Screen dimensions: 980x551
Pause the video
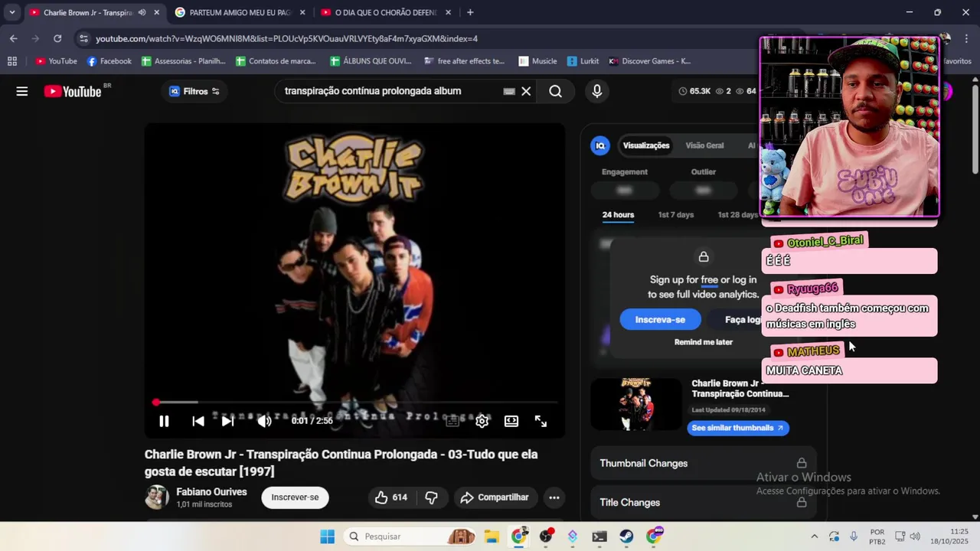click(164, 421)
